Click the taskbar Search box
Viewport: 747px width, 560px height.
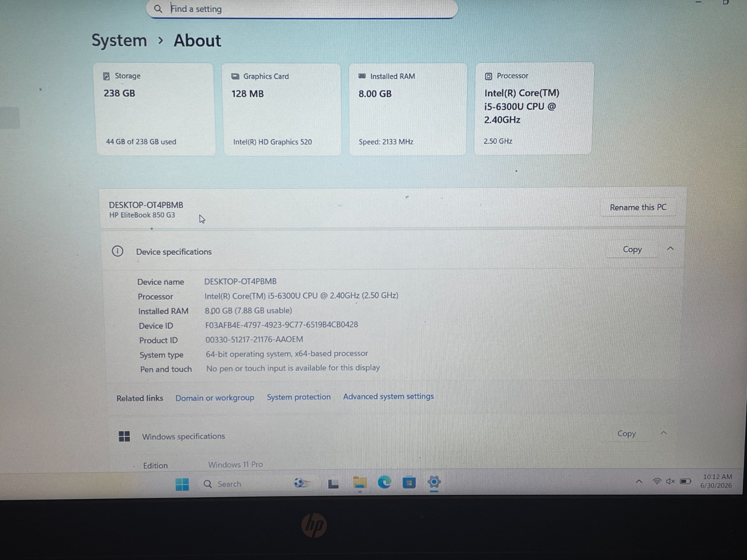point(258,484)
